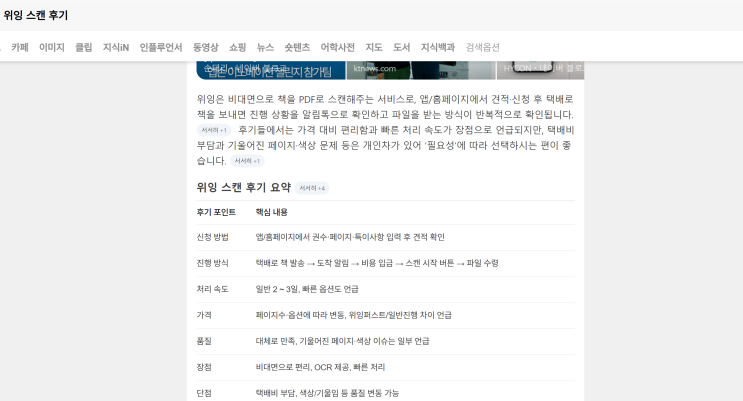
Task: Switch to the 이미지 tab
Action: (52, 47)
